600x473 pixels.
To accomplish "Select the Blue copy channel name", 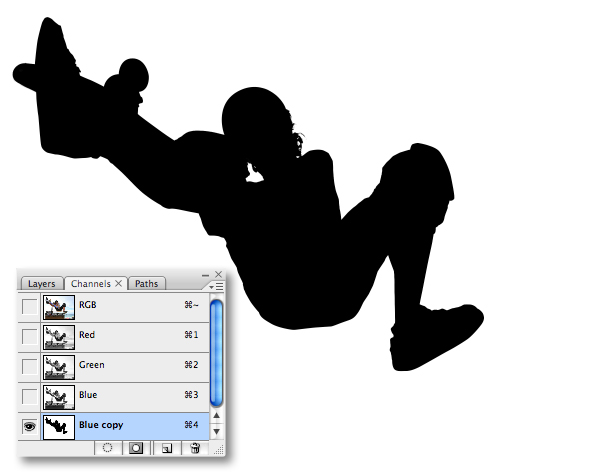I will 101,425.
